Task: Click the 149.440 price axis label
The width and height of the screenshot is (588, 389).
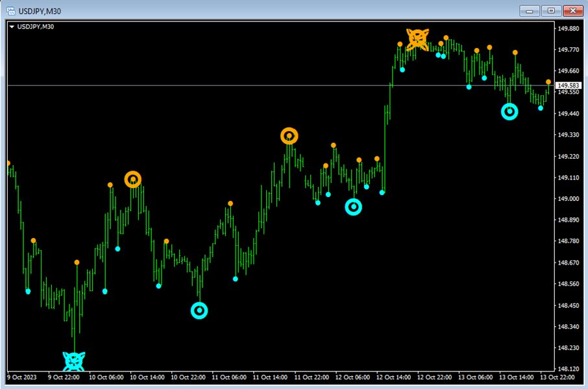Action: coord(569,113)
